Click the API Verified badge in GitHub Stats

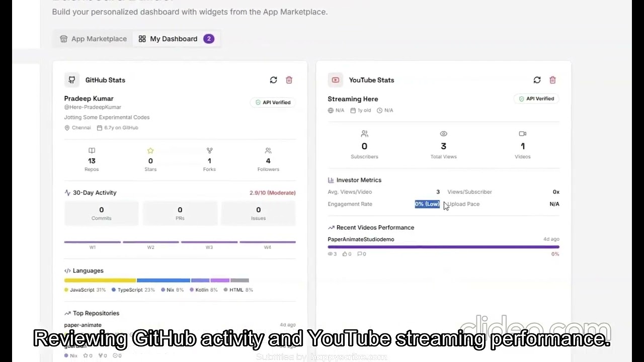[273, 103]
